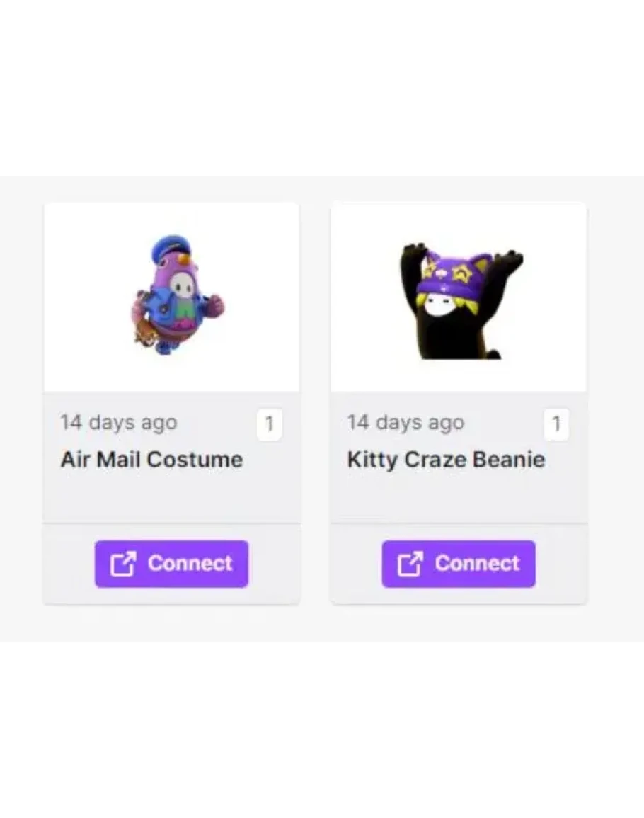The width and height of the screenshot is (644, 818).
Task: Open the Air Mail Costume character image
Action: click(177, 295)
